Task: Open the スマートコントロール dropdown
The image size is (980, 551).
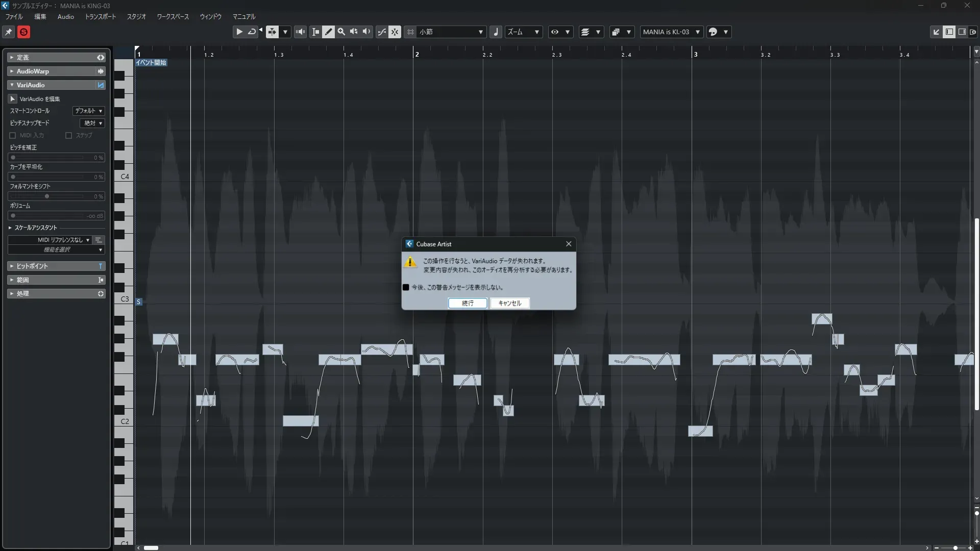Action: coord(89,111)
